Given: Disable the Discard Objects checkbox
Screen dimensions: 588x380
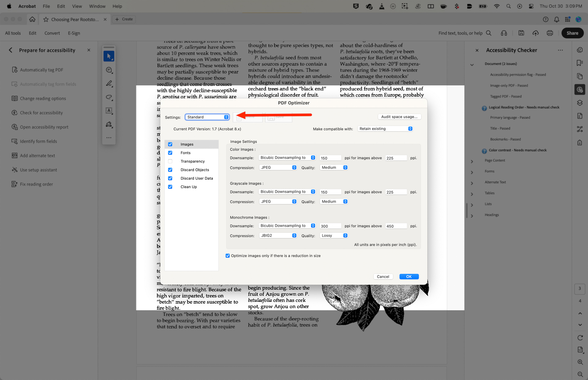Looking at the screenshot, I should (170, 170).
